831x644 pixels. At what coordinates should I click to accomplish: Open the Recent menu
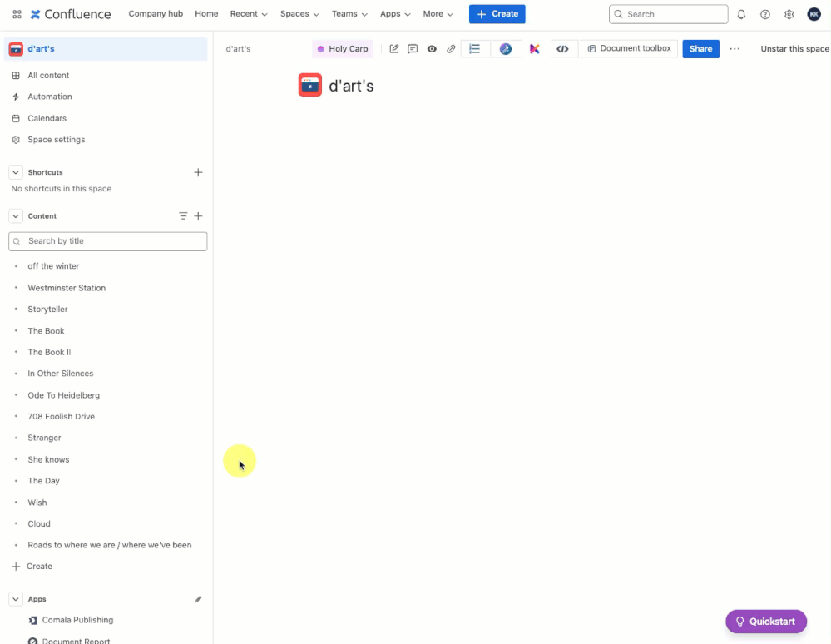click(248, 14)
